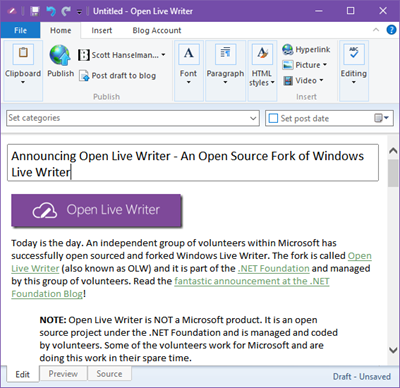Image resolution: width=400 pixels, height=388 pixels.
Task: Click the post title text field
Action: (x=193, y=163)
